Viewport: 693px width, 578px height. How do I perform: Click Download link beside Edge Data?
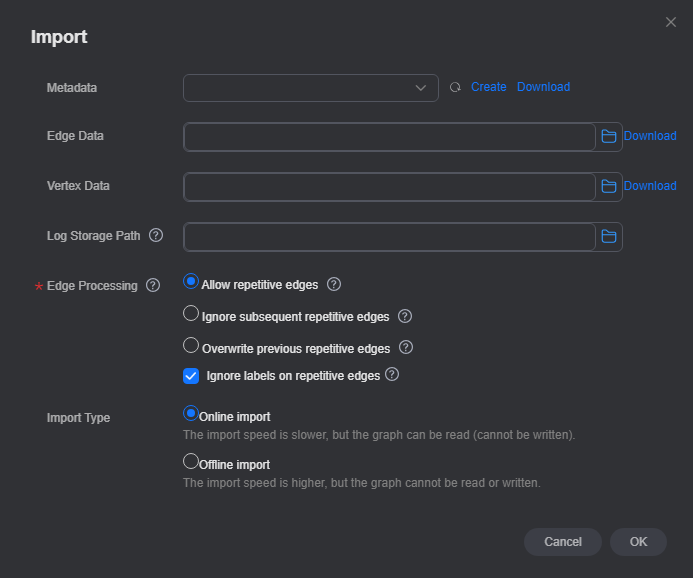tap(650, 136)
